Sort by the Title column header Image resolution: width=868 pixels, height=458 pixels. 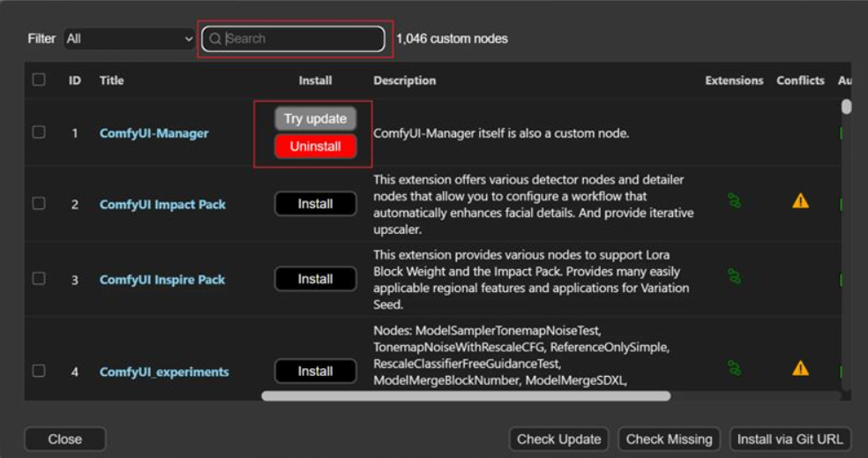pos(112,80)
